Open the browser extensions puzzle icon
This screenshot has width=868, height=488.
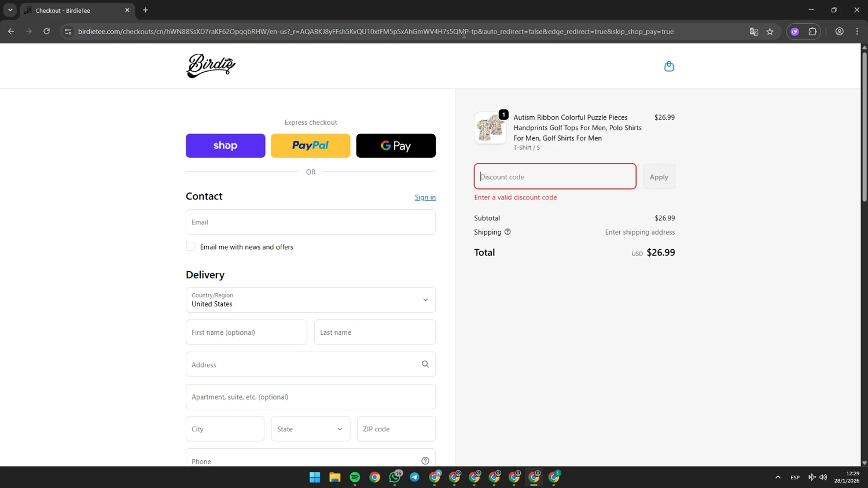tap(812, 32)
